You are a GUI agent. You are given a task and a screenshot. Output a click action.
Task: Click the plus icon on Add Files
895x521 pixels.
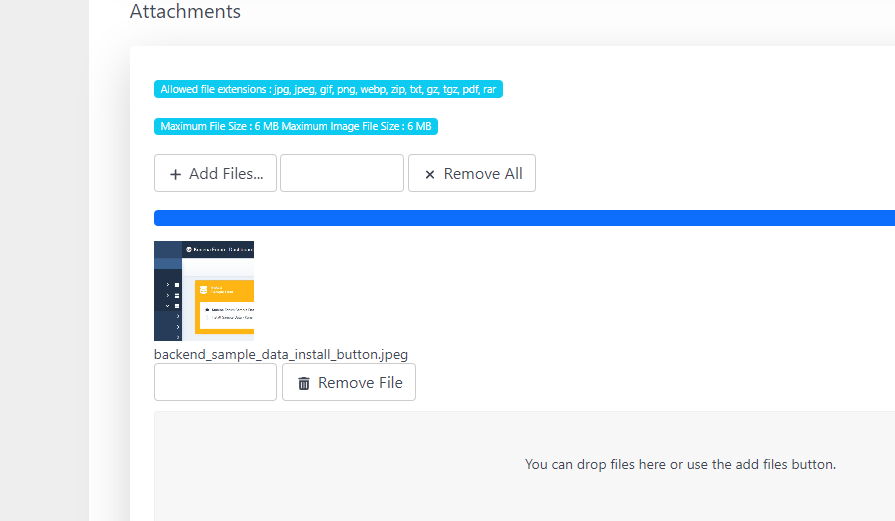tap(176, 174)
